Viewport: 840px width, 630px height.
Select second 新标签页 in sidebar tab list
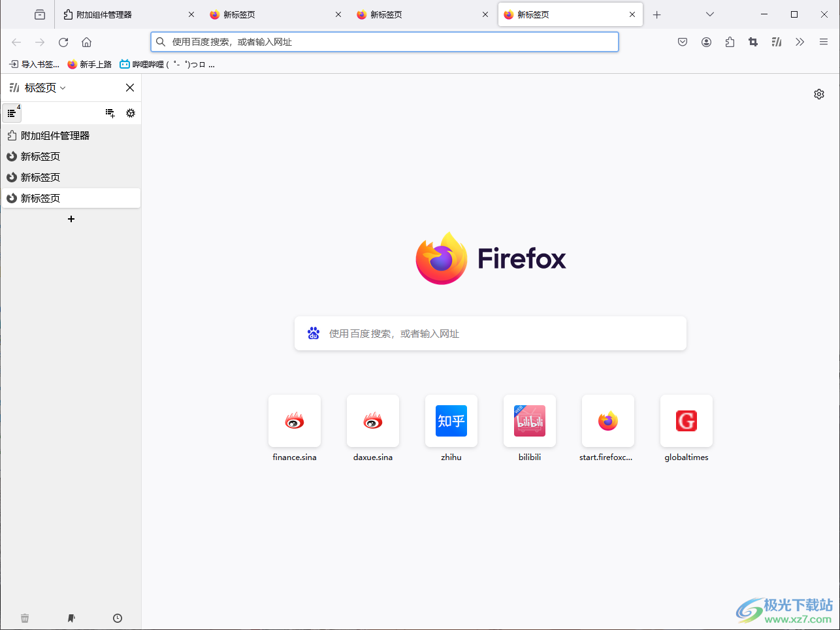pos(71,177)
